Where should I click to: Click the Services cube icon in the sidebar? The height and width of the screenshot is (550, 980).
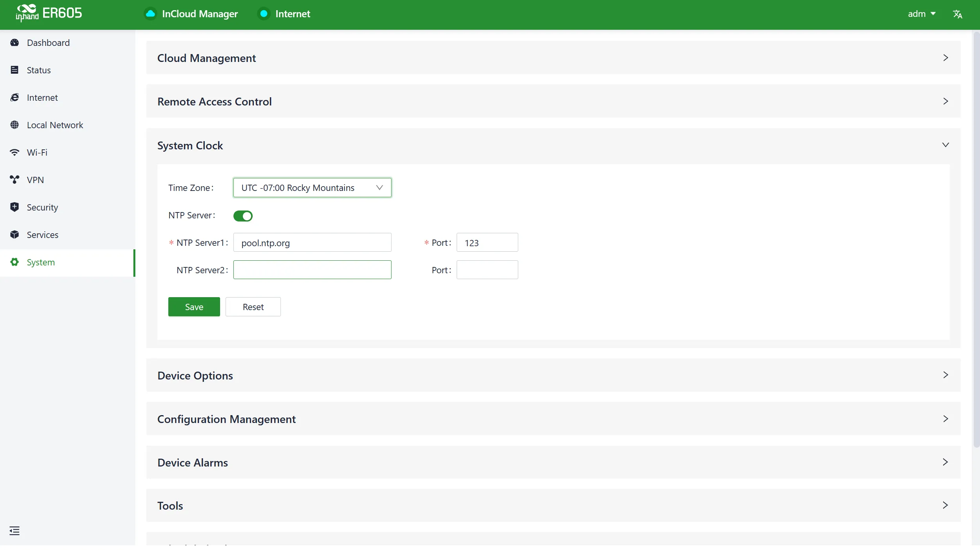[15, 235]
